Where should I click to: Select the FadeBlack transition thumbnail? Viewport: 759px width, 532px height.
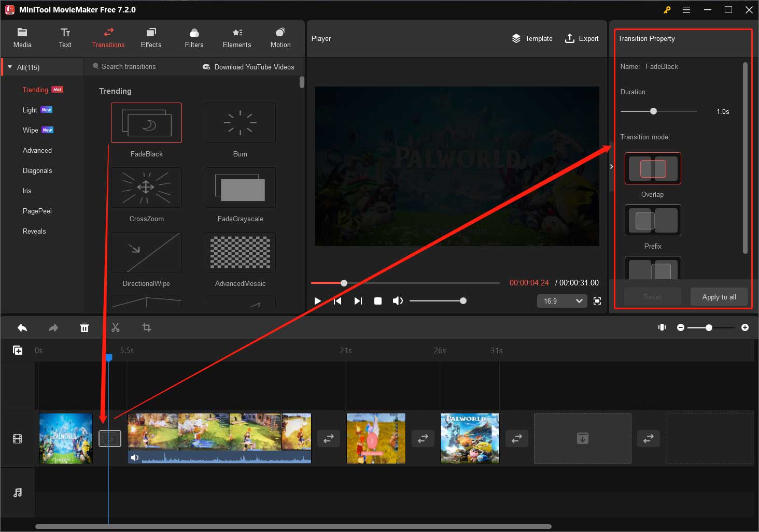pyautogui.click(x=147, y=123)
